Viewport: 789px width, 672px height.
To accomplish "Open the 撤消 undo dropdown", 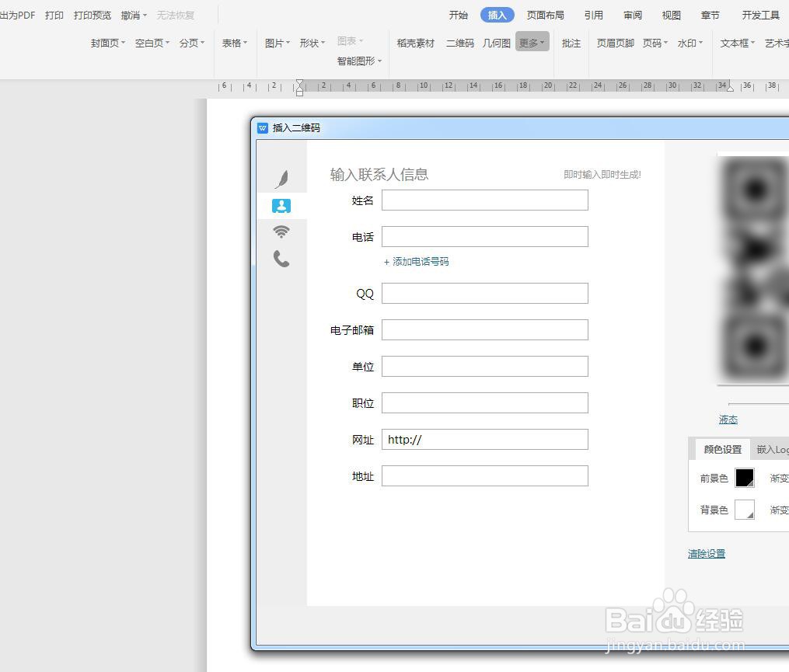I will pos(134,16).
